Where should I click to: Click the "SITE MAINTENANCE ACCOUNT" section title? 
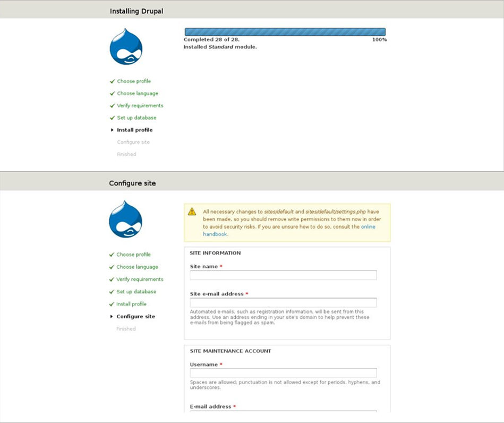click(x=230, y=351)
